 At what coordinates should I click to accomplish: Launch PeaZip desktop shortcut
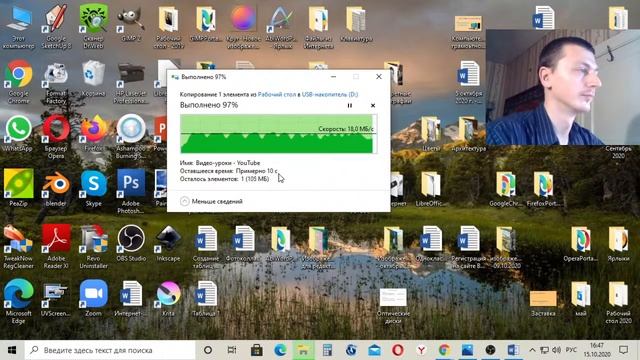(x=18, y=188)
